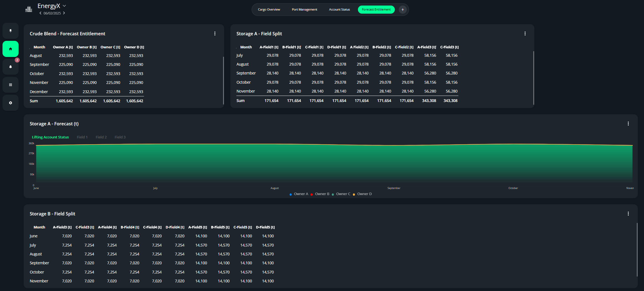Image resolution: width=644 pixels, height=291 pixels.
Task: Open the apps grid icon
Action: pos(11,85)
